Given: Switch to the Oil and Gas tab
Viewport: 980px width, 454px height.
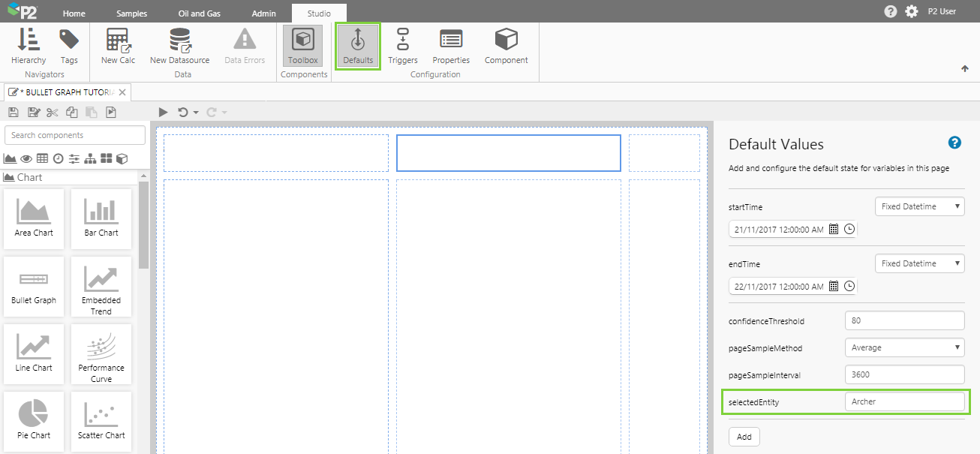Looking at the screenshot, I should [199, 14].
